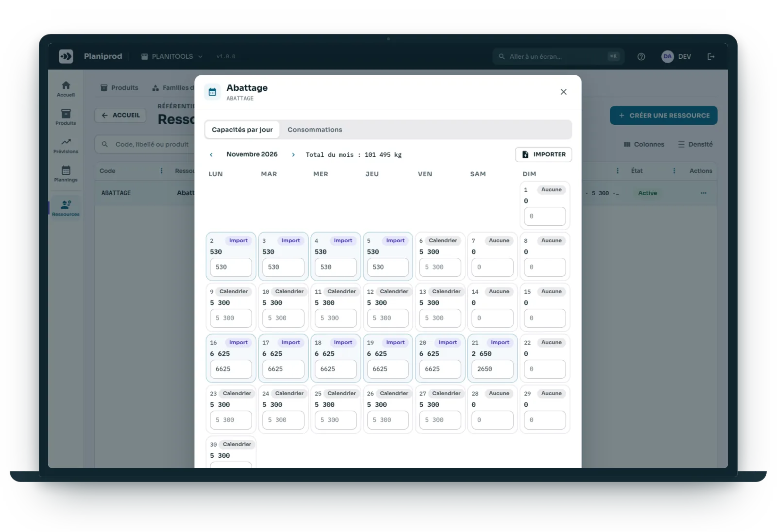Open the Familles tab in background page

coord(173,88)
